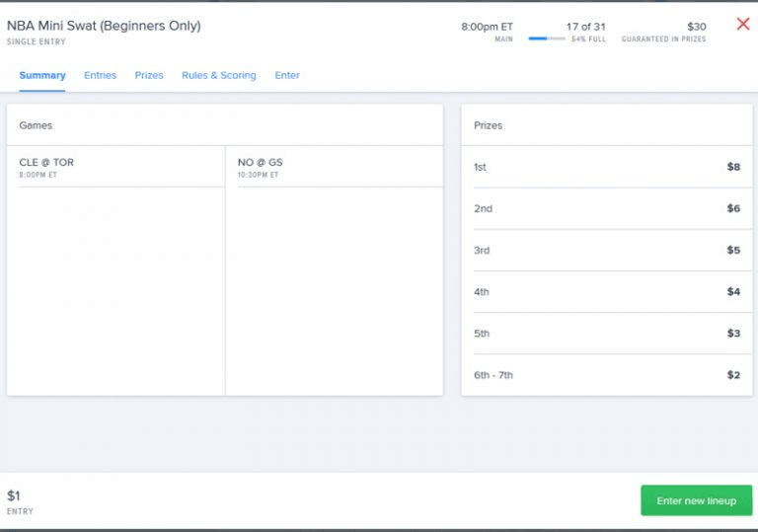This screenshot has width=758, height=532.
Task: Click the 2nd place prize row
Action: point(606,208)
